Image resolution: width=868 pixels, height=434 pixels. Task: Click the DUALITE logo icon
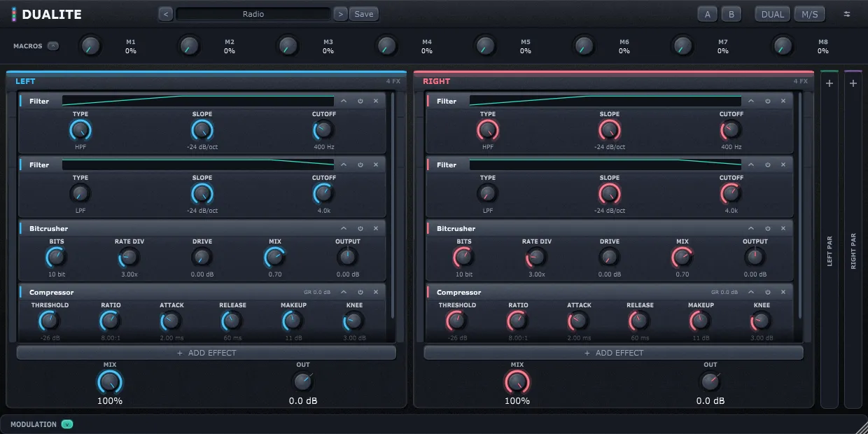[14, 14]
